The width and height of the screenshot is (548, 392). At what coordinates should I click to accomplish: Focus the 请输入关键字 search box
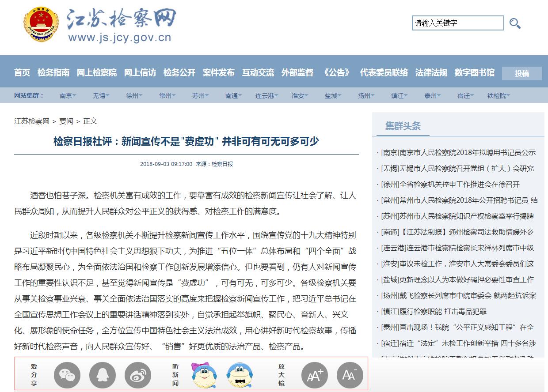click(x=458, y=23)
